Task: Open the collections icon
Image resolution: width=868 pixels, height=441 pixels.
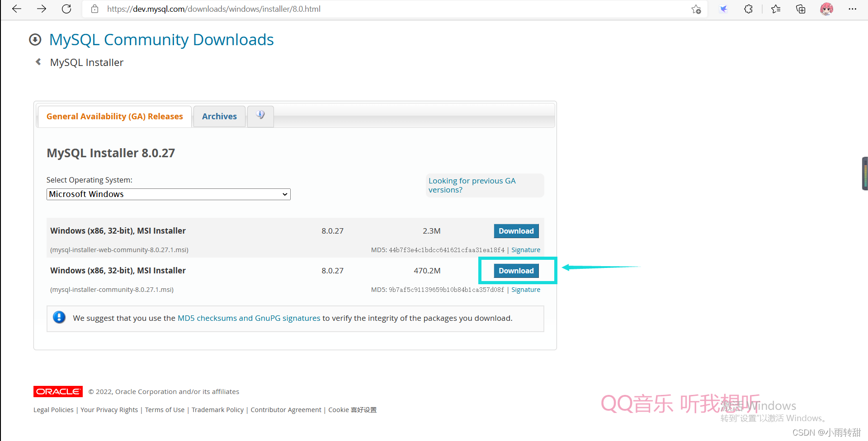Action: tap(801, 9)
